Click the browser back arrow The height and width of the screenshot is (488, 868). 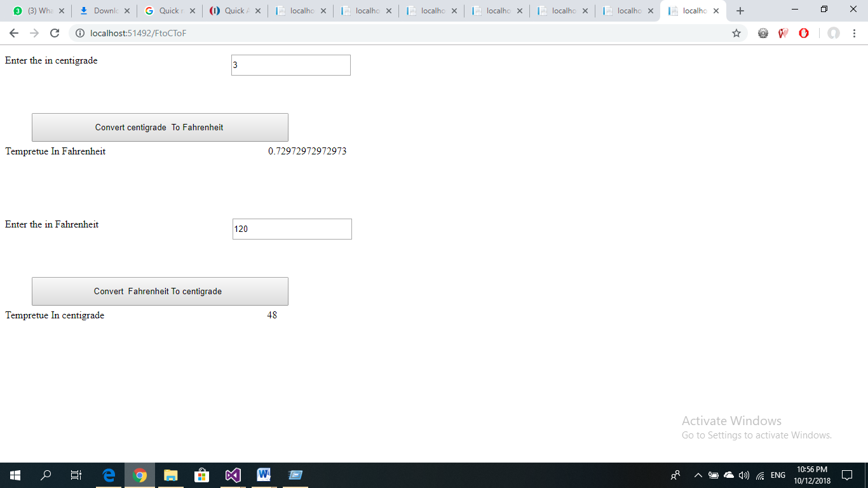pos(14,33)
